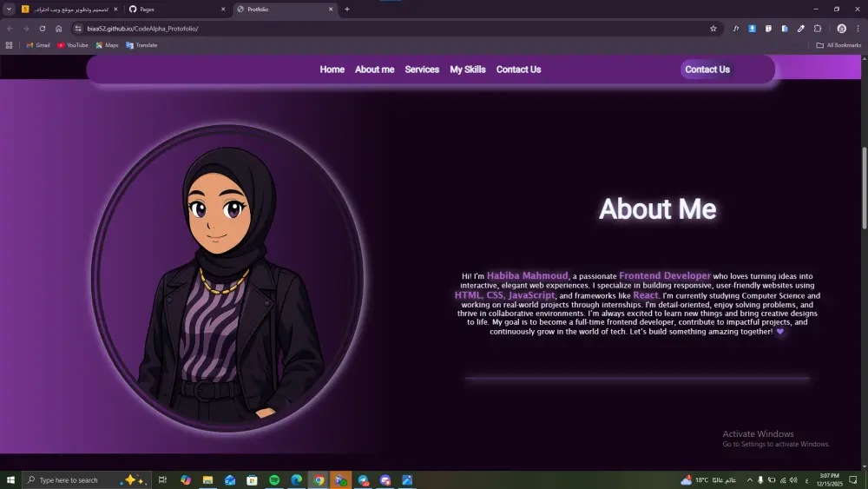Click the About Me heading
Image resolution: width=868 pixels, height=489 pixels.
[x=657, y=208]
